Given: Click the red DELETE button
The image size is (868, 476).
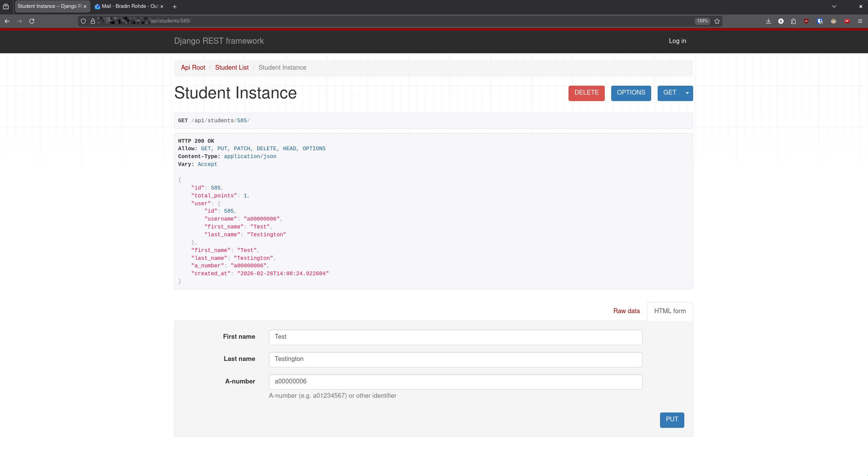Looking at the screenshot, I should (x=586, y=93).
